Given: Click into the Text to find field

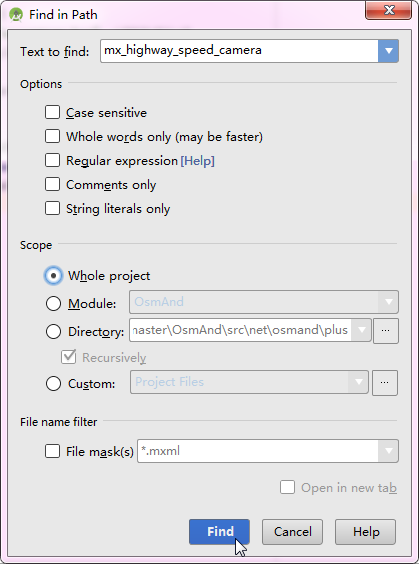Looking at the screenshot, I should [239, 51].
